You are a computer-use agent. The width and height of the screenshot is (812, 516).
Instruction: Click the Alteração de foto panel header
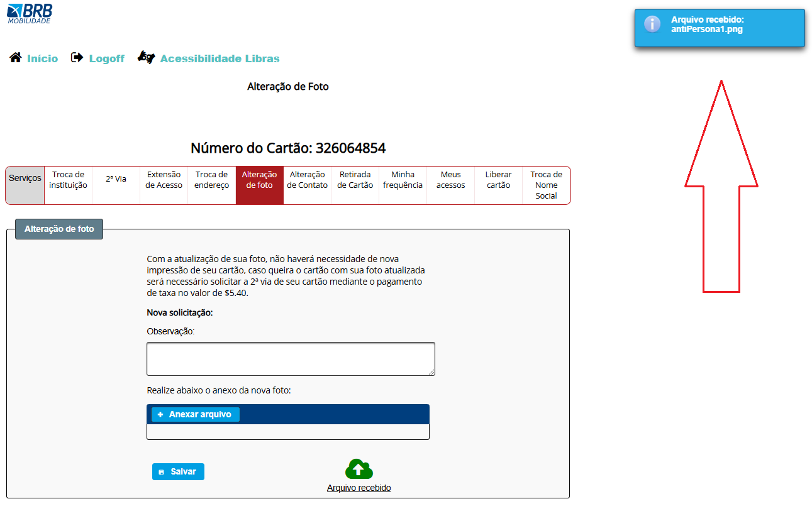click(x=59, y=229)
